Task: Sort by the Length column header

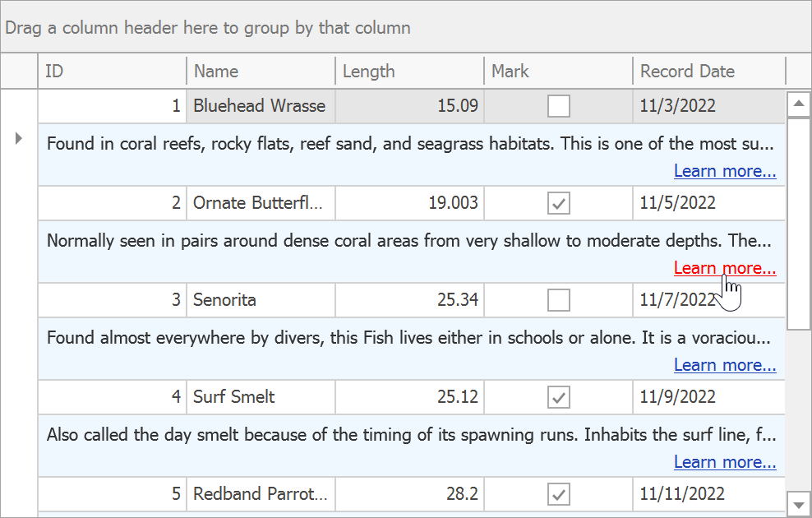Action: (x=409, y=72)
